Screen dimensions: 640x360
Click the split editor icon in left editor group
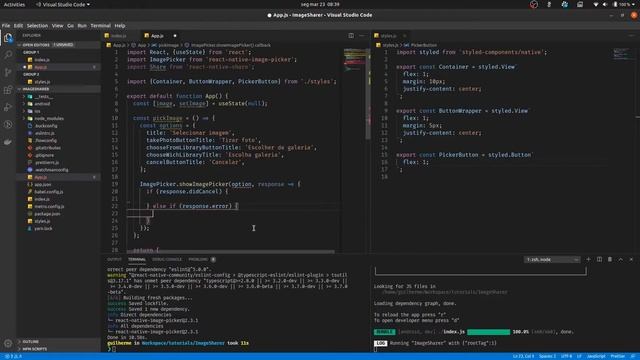coord(351,36)
